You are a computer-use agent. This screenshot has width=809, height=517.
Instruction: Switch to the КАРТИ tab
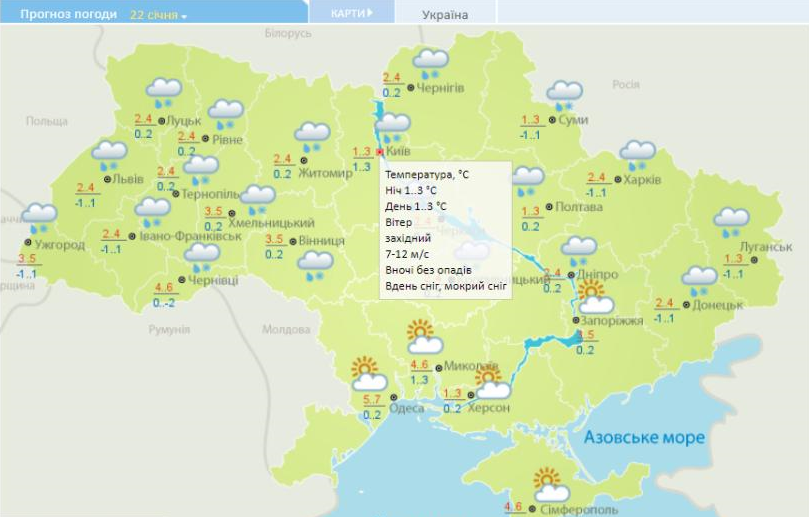click(x=351, y=13)
